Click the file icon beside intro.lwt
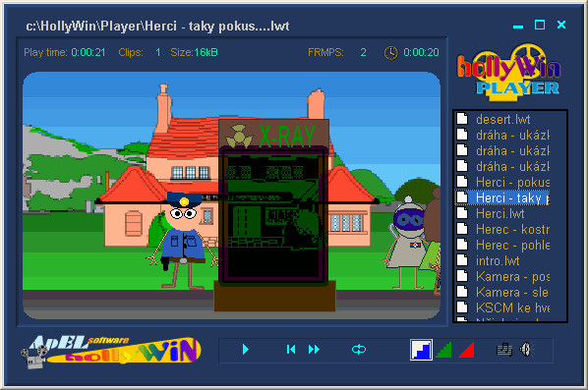Screen dimensions: 588x390 [462, 260]
